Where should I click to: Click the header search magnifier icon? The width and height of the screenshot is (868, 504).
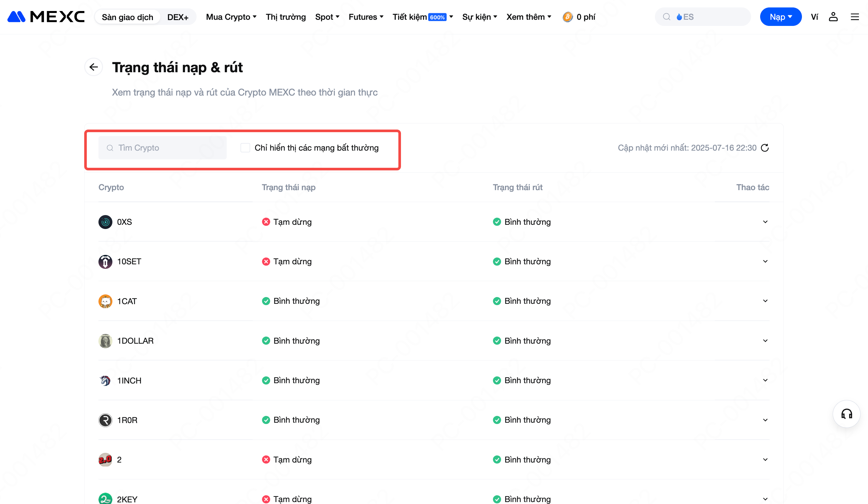667,17
